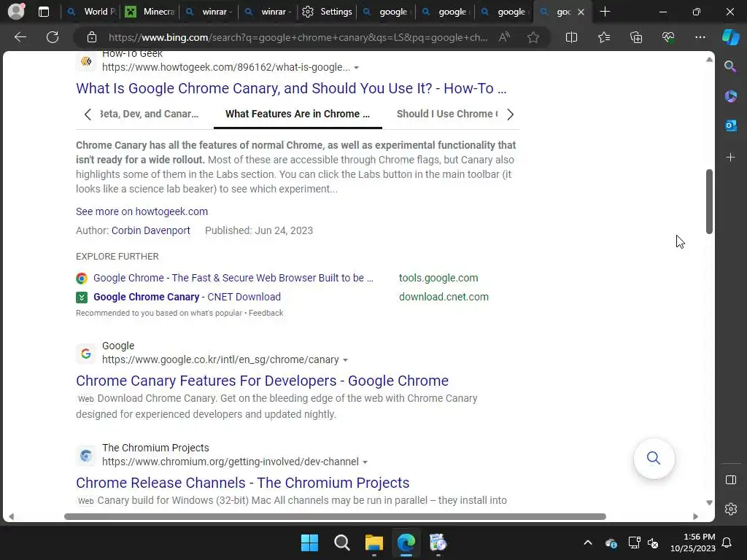The width and height of the screenshot is (747, 560).
Task: Click Microsoft Edge taskbar icon
Action: (x=406, y=542)
